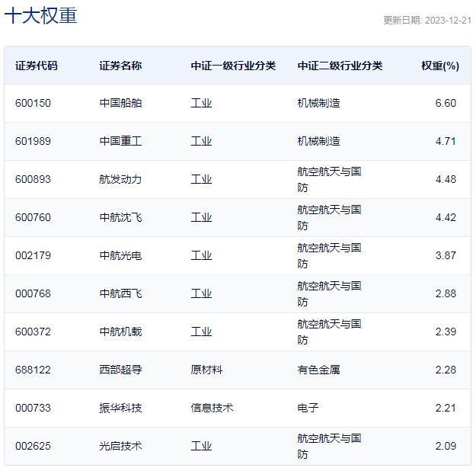Click the 证券名称 column header
Image resolution: width=476 pixels, height=471 pixels.
pos(120,66)
